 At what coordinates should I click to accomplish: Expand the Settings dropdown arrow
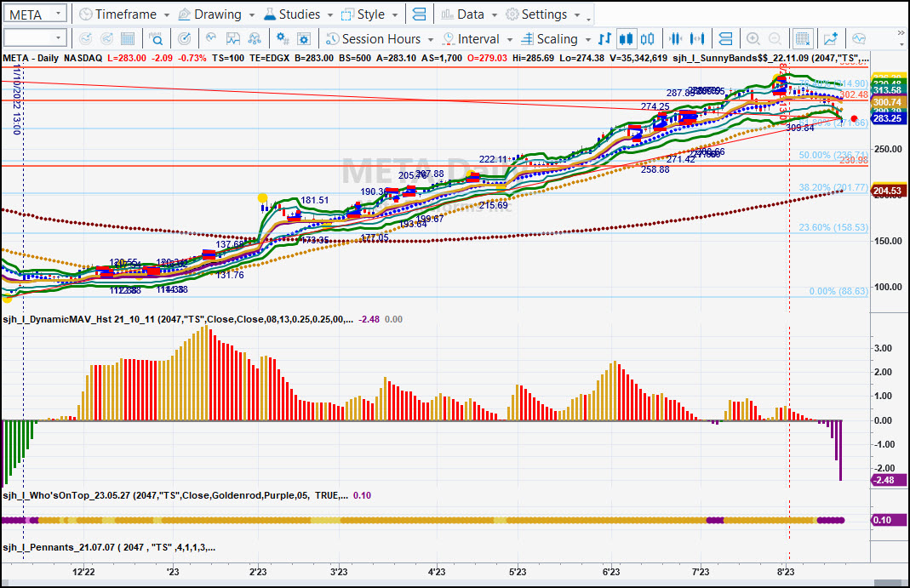[577, 14]
